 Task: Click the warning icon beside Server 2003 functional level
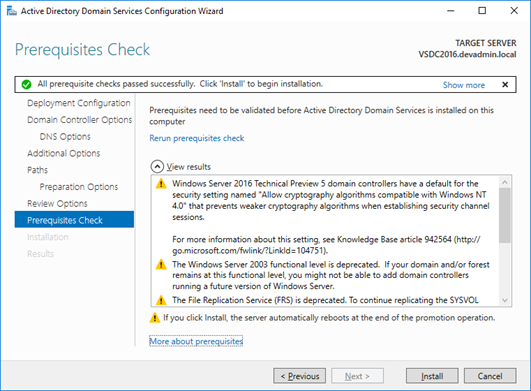[x=161, y=264]
